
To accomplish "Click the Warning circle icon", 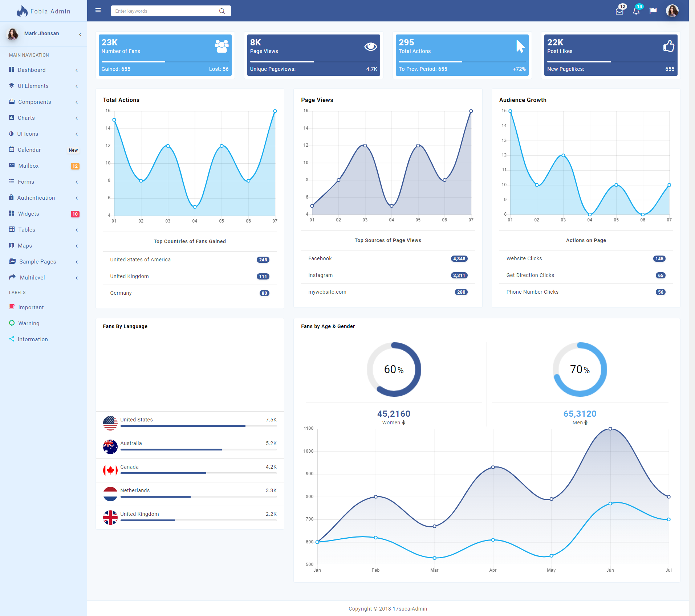I will click(12, 323).
